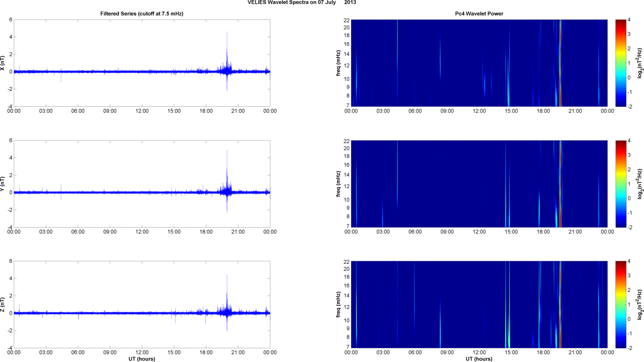Click the middle spectrum's colorbar scale
This screenshot has width=644, height=362.
(x=621, y=184)
